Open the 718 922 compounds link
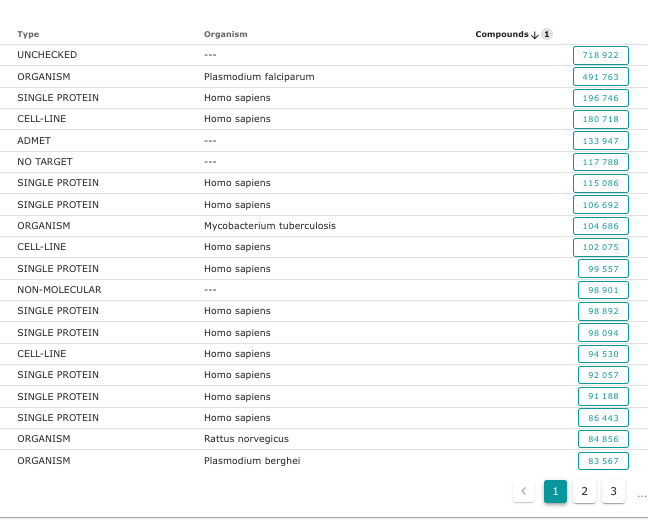This screenshot has height=520, width=648. click(600, 55)
